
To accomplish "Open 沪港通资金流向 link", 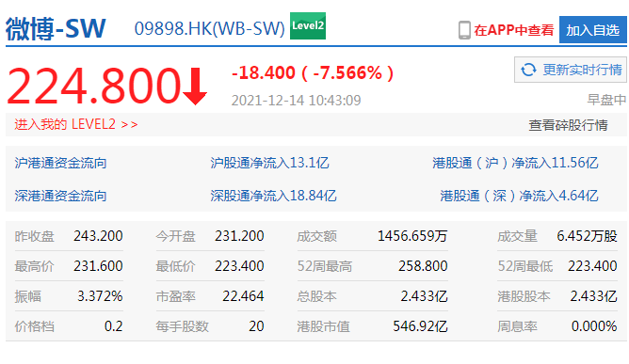I will [x=60, y=163].
